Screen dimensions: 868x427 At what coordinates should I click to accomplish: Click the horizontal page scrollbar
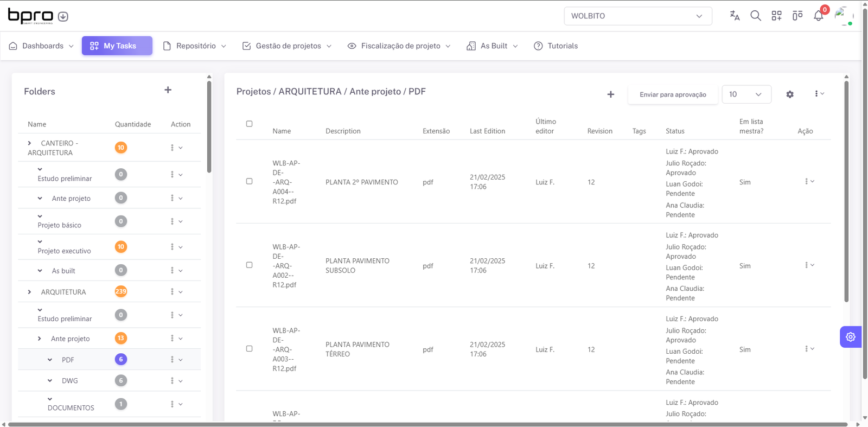428,424
